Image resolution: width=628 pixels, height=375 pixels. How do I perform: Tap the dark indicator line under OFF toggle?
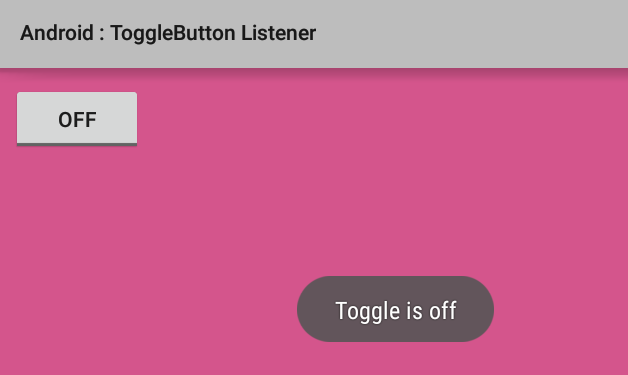click(x=77, y=144)
